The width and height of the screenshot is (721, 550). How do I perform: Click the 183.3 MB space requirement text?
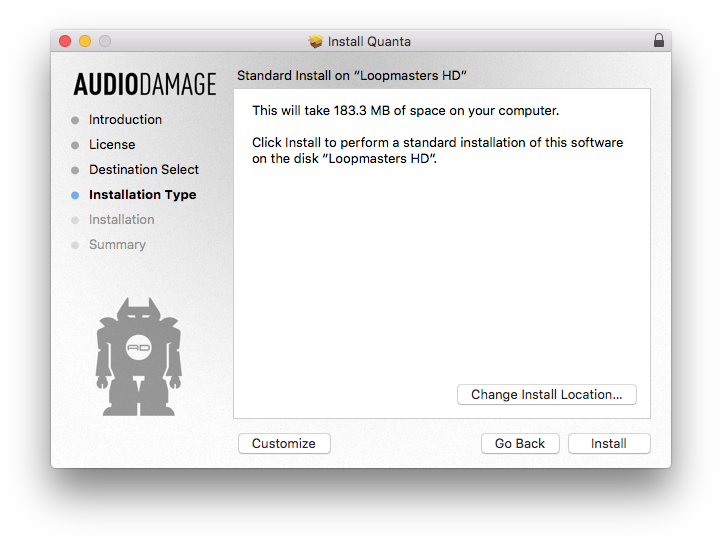[x=405, y=110]
